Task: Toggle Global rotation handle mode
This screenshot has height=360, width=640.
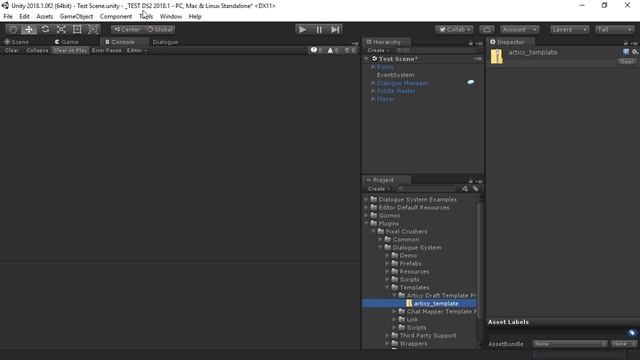Action: (160, 29)
